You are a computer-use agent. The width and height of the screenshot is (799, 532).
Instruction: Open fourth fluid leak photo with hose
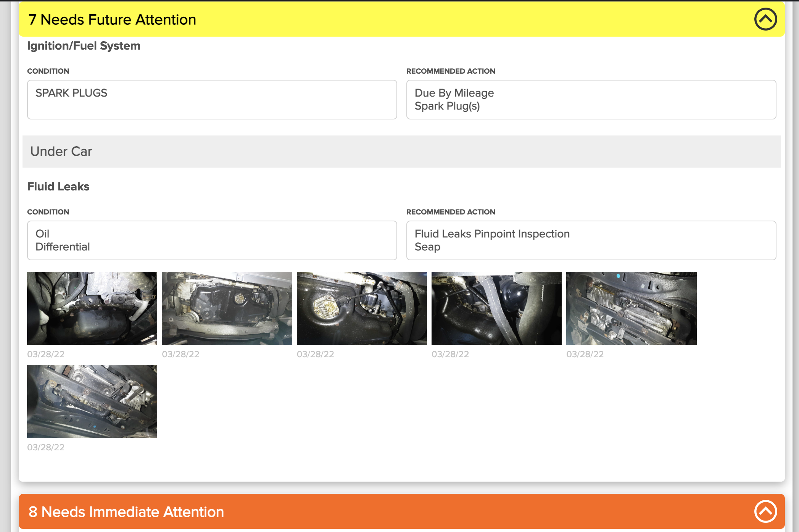(496, 308)
